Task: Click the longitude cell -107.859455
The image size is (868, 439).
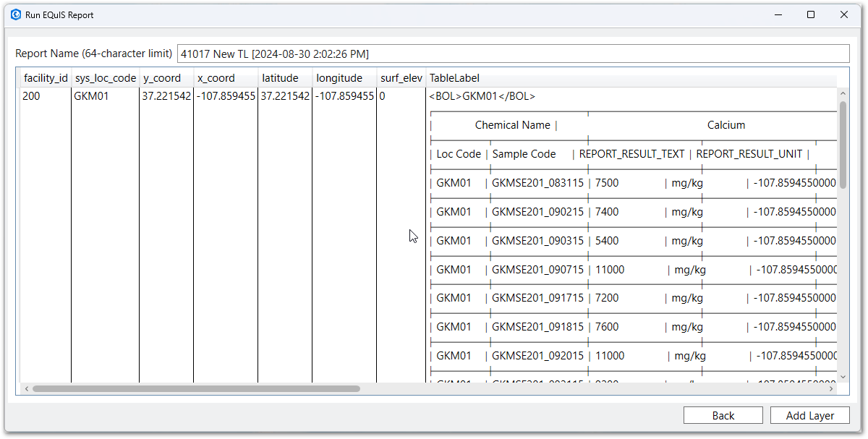Action: pos(344,96)
